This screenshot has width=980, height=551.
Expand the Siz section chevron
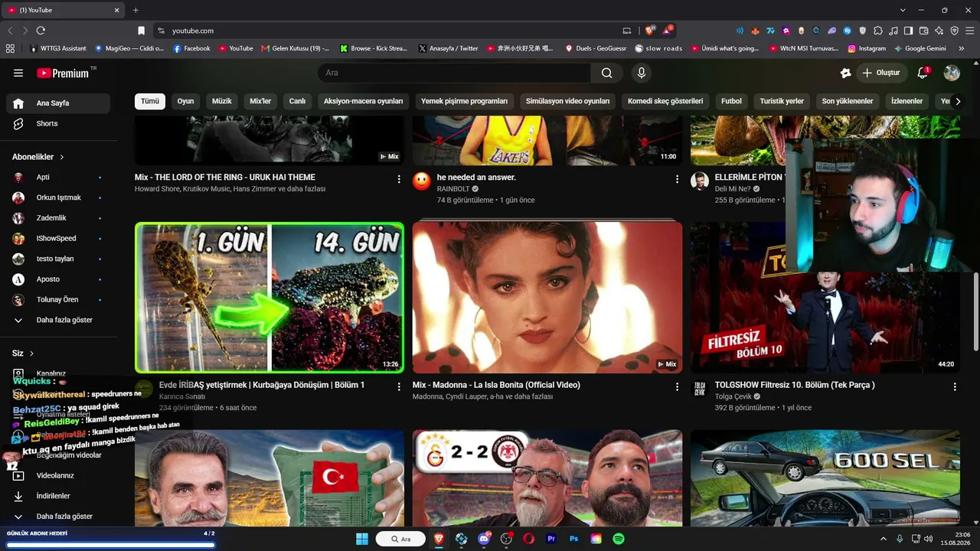point(31,354)
